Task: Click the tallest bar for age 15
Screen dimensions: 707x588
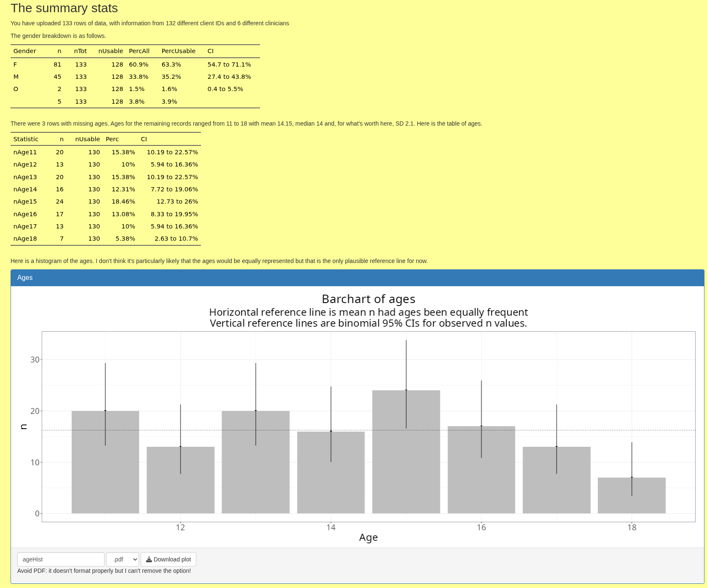Action: (x=406, y=451)
